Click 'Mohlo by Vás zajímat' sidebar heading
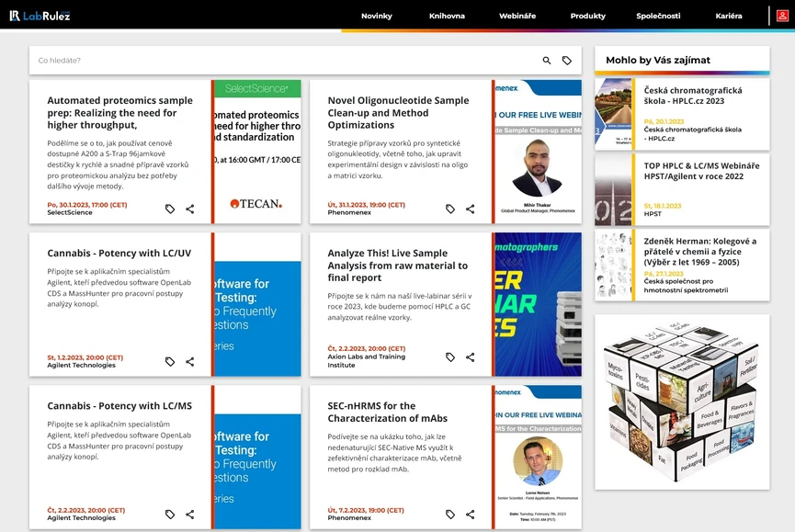This screenshot has height=532, width=795. pyautogui.click(x=658, y=60)
